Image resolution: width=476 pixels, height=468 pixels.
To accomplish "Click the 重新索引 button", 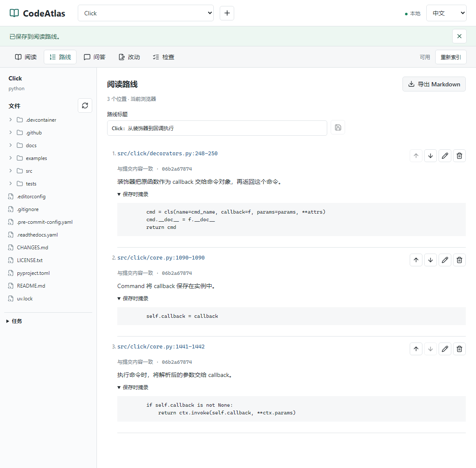I will [451, 57].
